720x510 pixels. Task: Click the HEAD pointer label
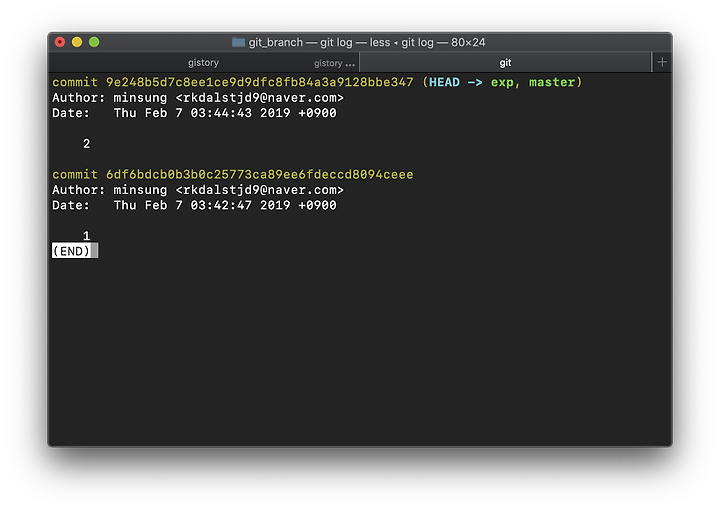click(x=444, y=82)
